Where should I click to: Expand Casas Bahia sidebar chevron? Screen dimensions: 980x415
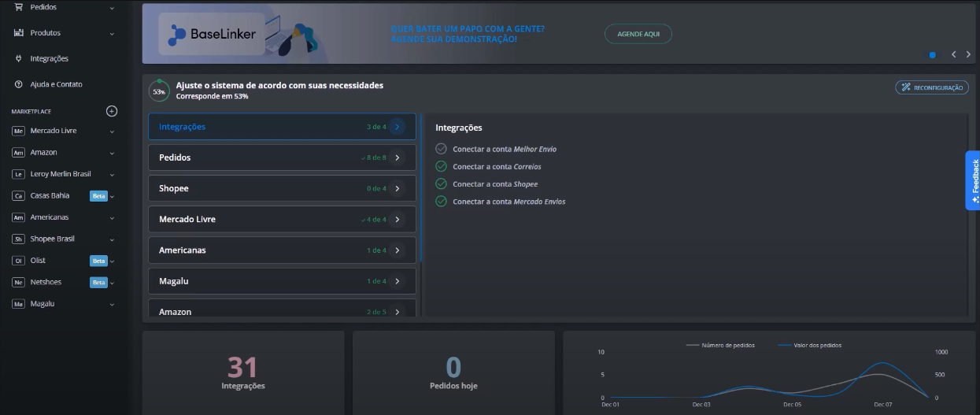tap(112, 196)
